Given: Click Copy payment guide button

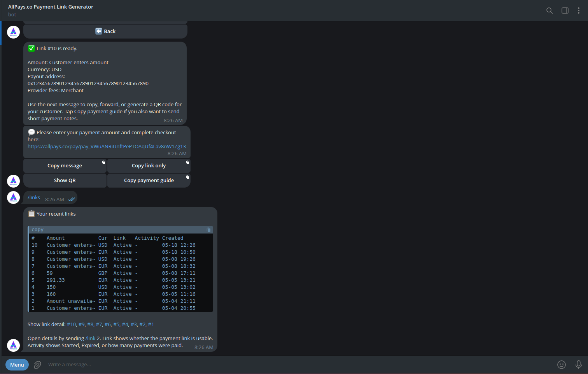Looking at the screenshot, I should pos(149,180).
